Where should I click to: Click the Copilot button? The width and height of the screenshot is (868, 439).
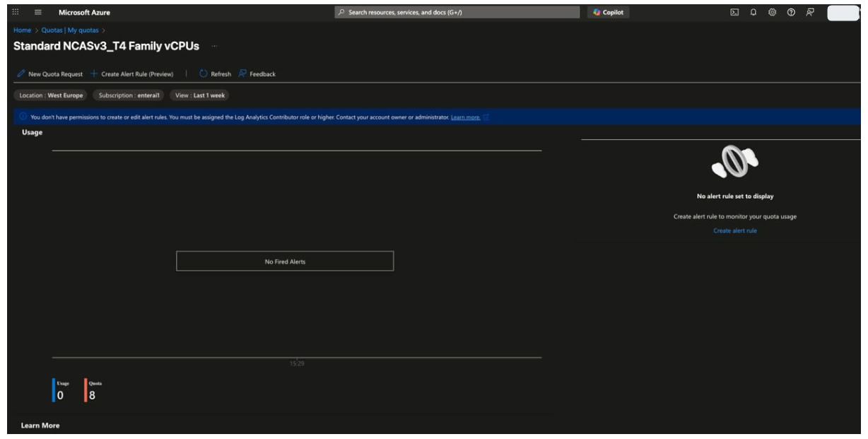(608, 12)
